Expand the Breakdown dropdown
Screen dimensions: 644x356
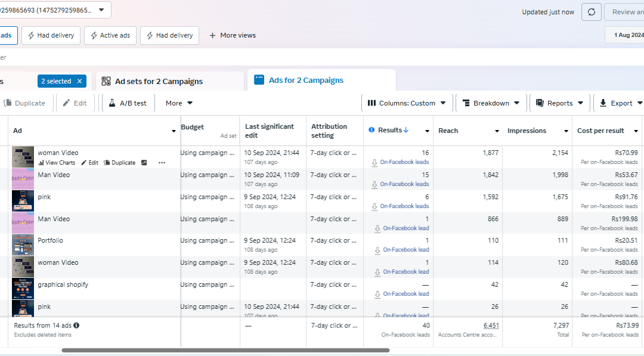coord(491,103)
